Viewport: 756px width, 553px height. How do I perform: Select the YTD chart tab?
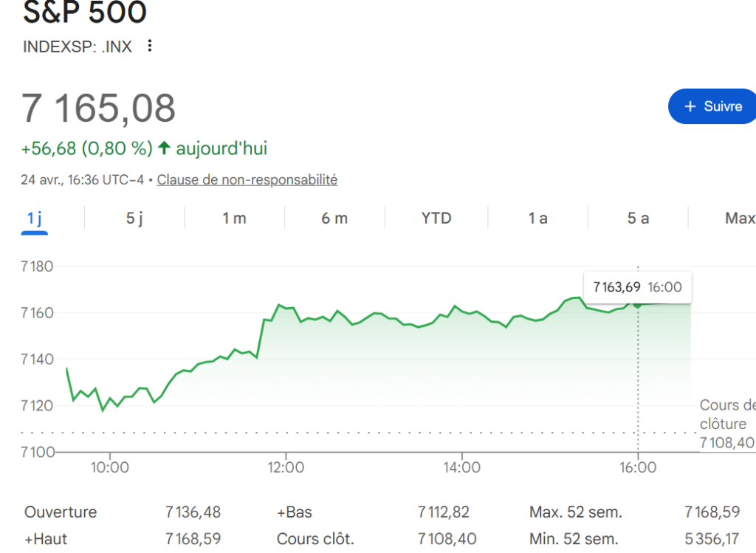tap(436, 219)
